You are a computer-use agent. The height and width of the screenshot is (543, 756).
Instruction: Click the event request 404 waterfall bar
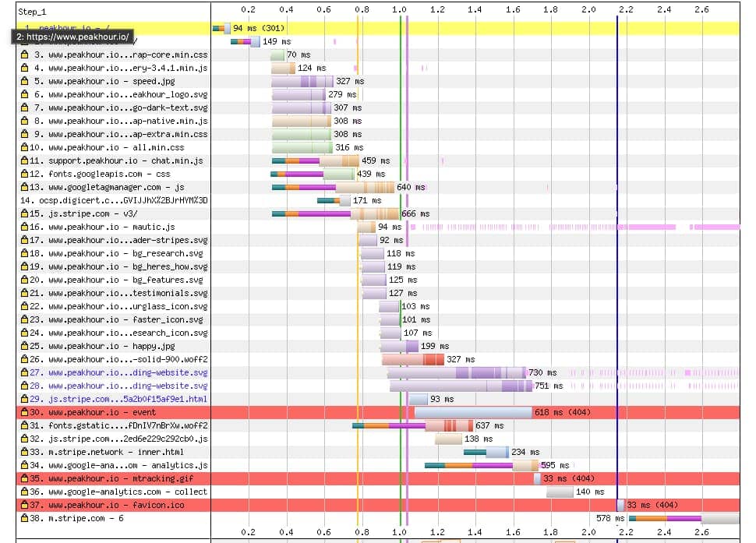click(x=473, y=412)
